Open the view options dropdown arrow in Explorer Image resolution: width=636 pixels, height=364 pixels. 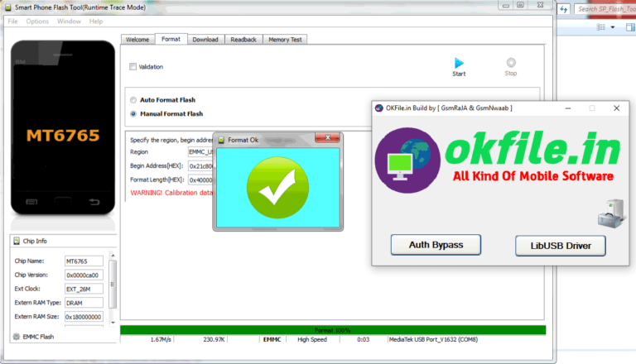(613, 27)
